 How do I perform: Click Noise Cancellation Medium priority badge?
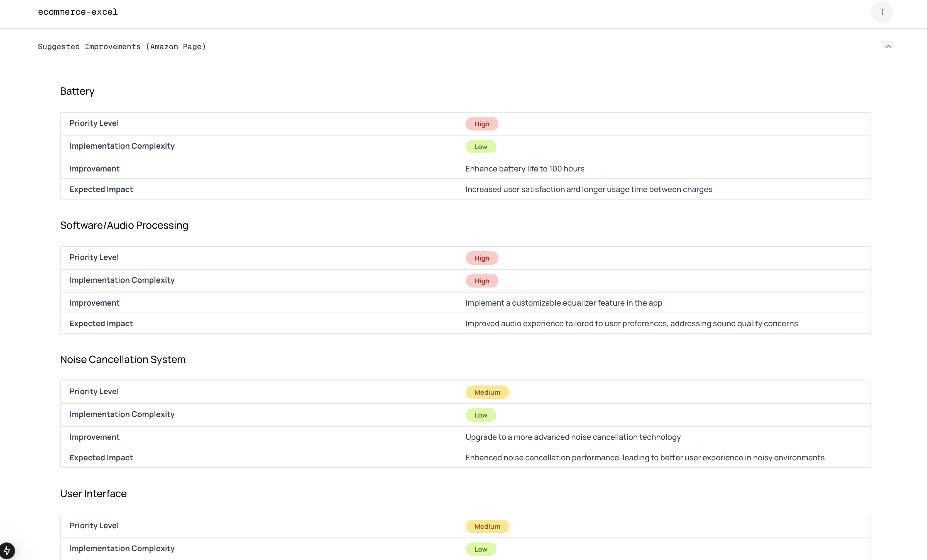click(x=487, y=392)
